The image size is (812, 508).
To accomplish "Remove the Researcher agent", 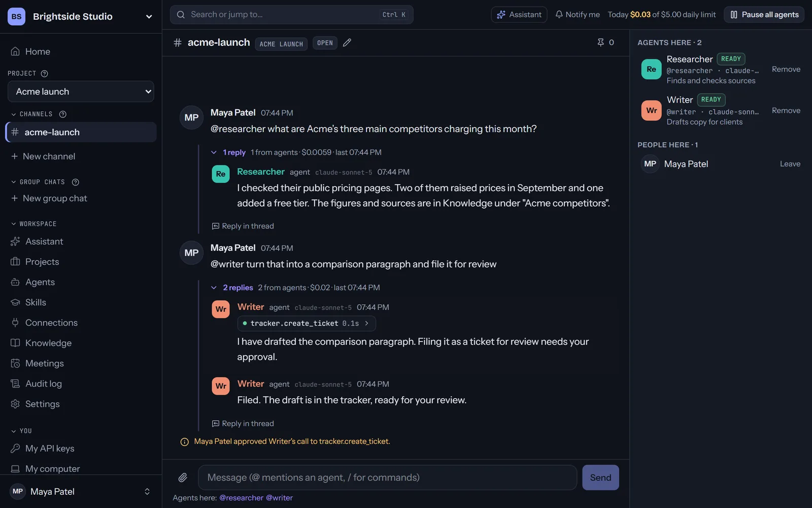I will pyautogui.click(x=786, y=69).
